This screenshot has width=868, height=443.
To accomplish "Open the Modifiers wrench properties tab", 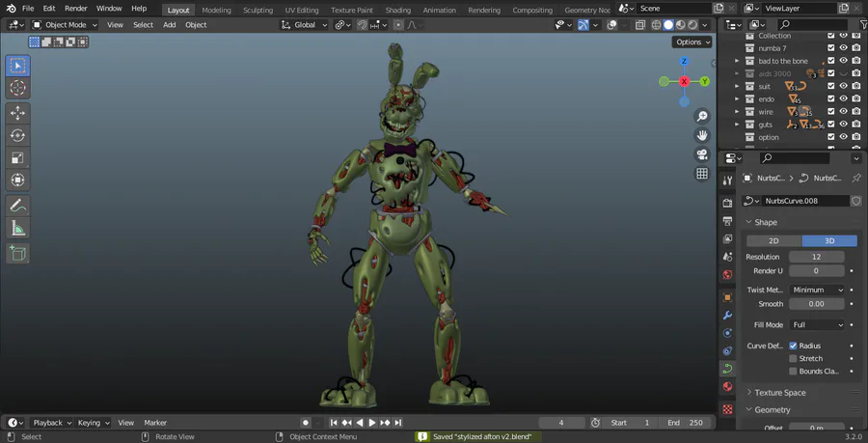I will [727, 315].
